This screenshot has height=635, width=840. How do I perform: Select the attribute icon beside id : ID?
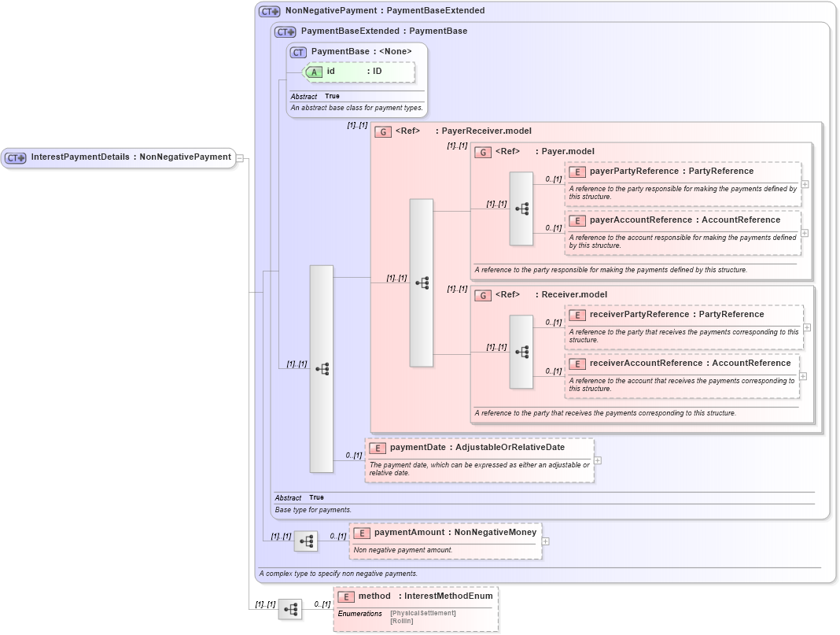tap(314, 72)
